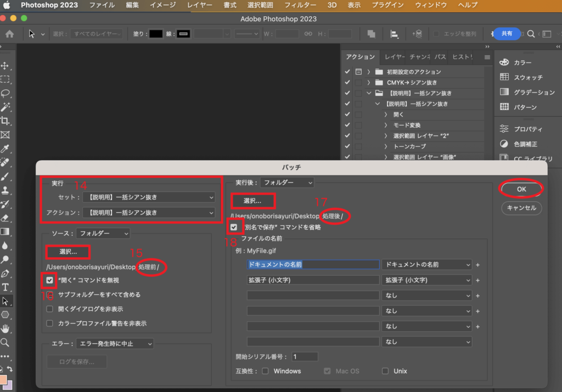The image size is (562, 392).
Task: Click source folder 選択... button
Action: 68,252
